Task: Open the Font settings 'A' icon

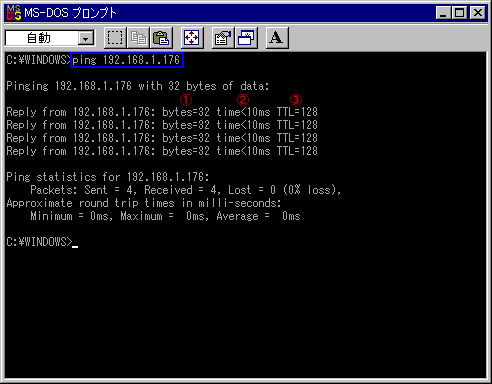Action: 277,38
